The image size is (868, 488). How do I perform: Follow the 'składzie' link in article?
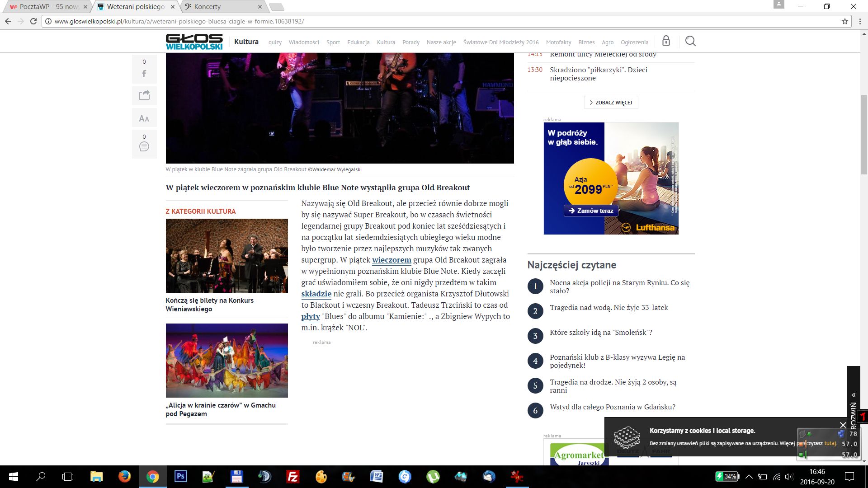coord(316,294)
